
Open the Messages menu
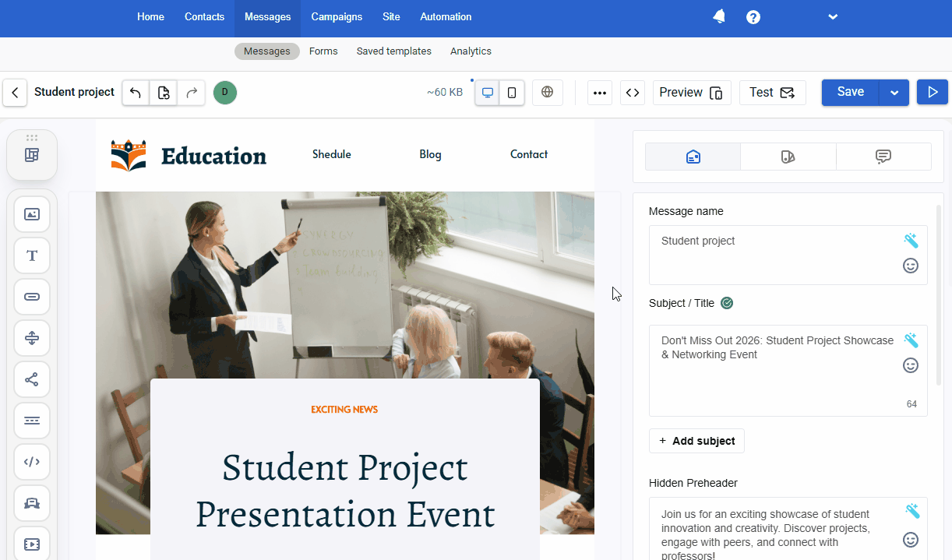tap(267, 17)
